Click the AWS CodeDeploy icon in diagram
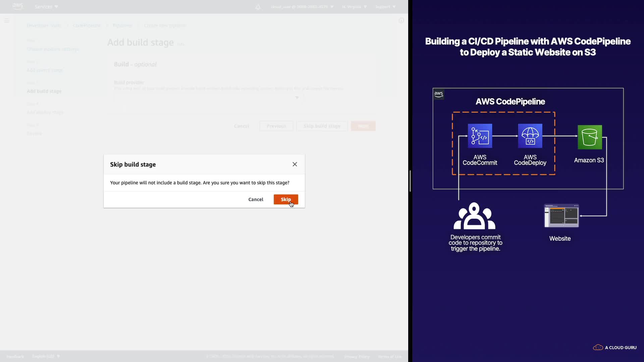 click(x=530, y=136)
